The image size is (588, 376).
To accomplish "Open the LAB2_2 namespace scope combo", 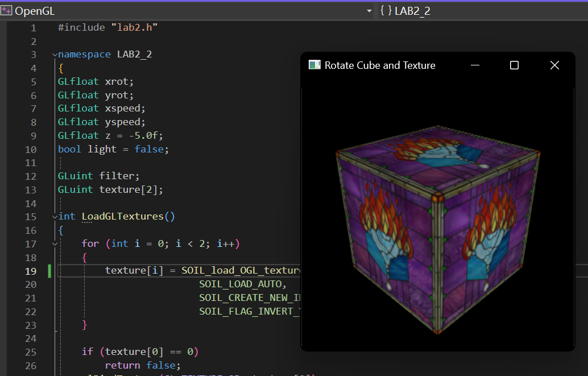I will [x=483, y=11].
